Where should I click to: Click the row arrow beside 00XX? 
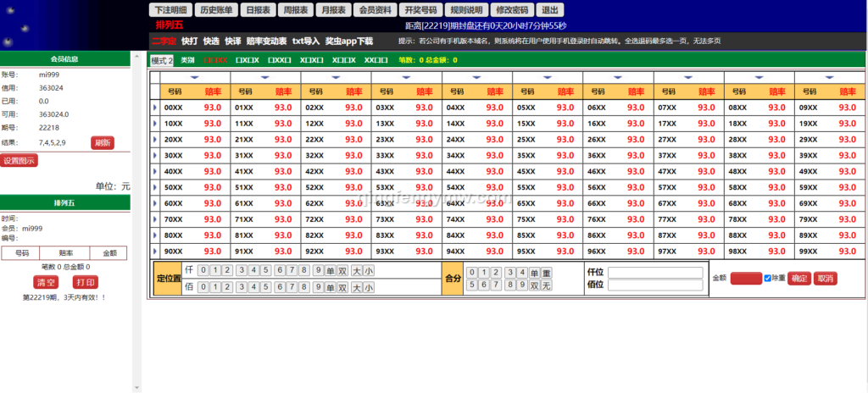tap(155, 108)
